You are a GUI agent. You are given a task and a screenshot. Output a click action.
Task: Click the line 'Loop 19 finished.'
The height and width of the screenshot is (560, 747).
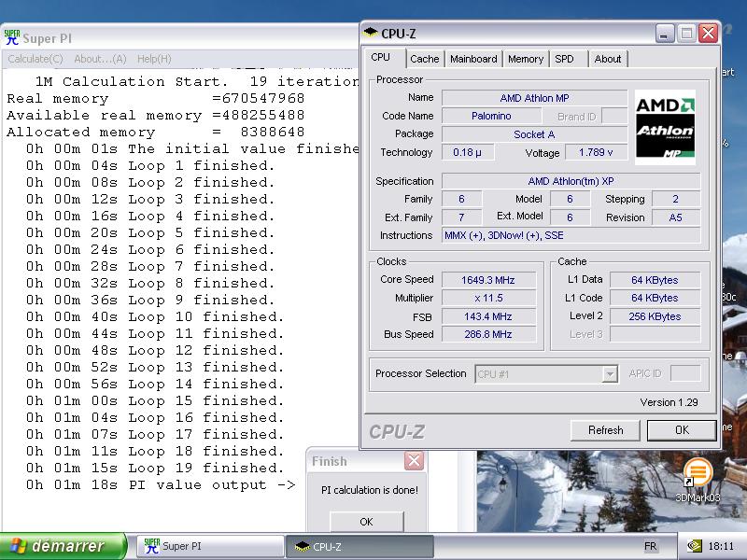[155, 469]
